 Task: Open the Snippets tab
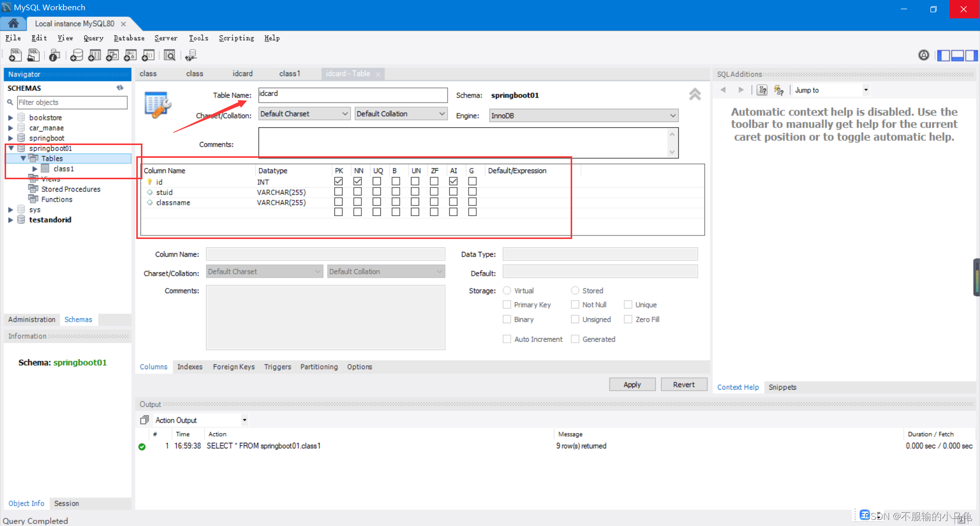782,387
